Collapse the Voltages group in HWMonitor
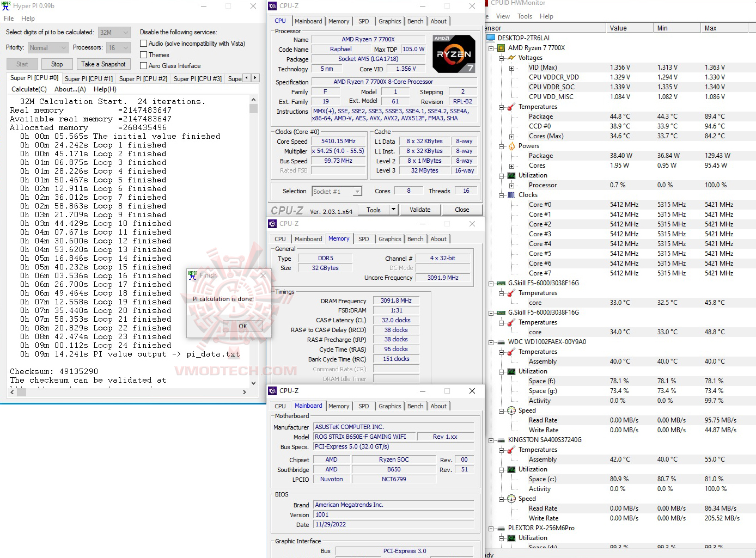 [x=501, y=58]
